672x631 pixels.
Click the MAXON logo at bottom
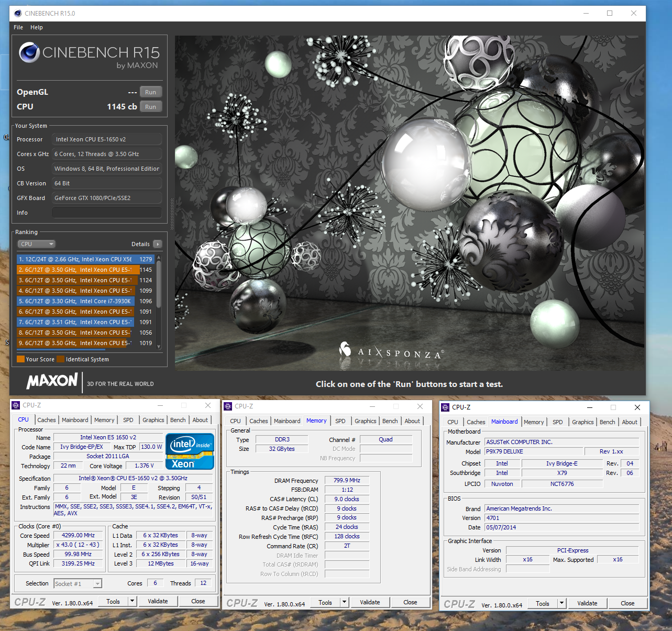point(52,381)
